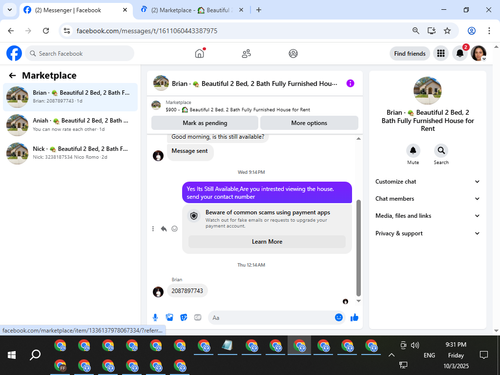Open the Facebook menu grid icon
Viewport: 500px width, 375px height.
tap(441, 53)
